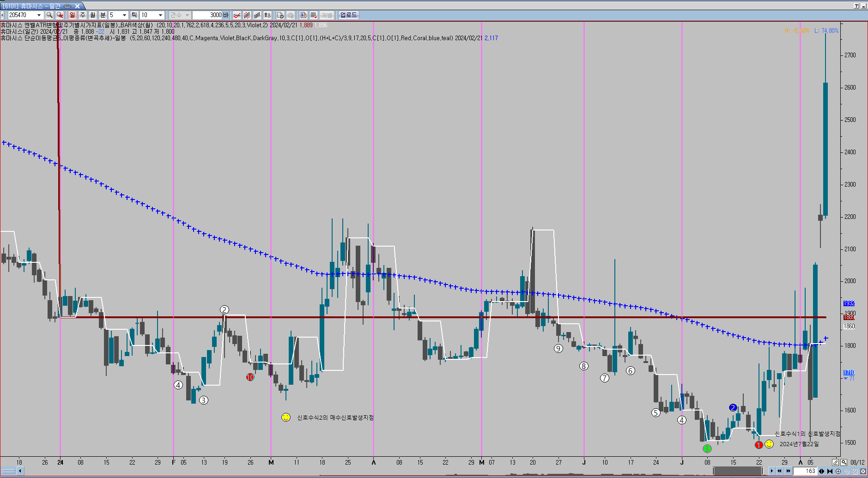Toggle the daily (일) period button
Screen dimensions: 868x478
(73, 15)
